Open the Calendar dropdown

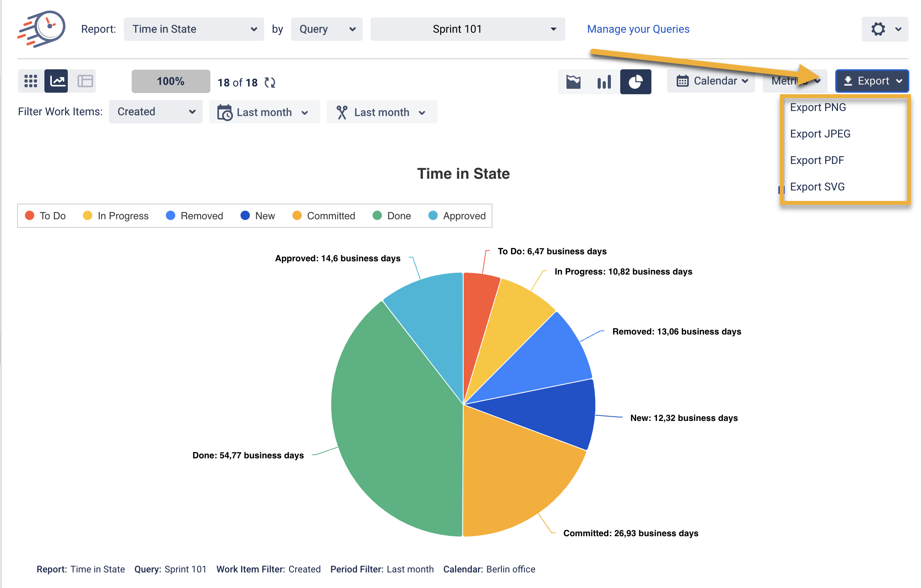[711, 81]
